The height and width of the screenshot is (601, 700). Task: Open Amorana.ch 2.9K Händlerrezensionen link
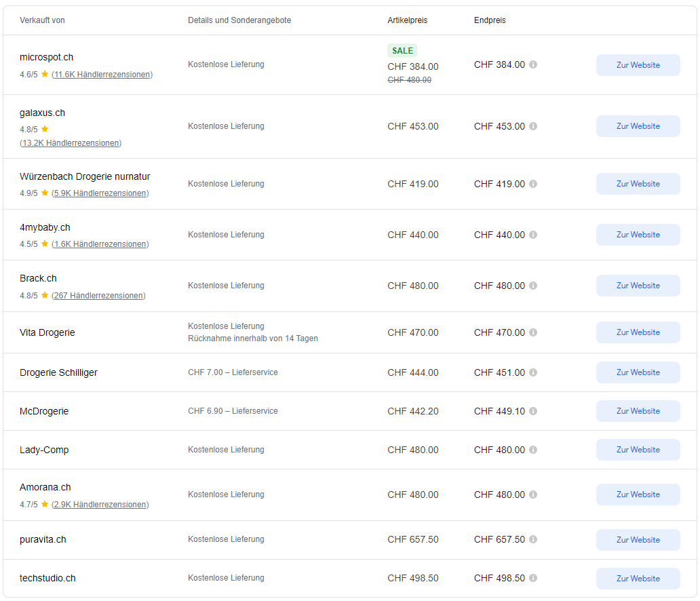coord(100,505)
